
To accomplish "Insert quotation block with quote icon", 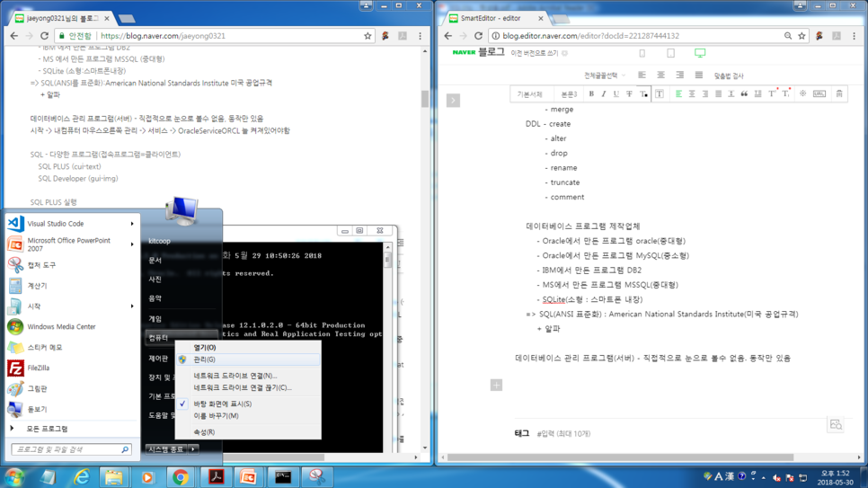I will tap(745, 94).
